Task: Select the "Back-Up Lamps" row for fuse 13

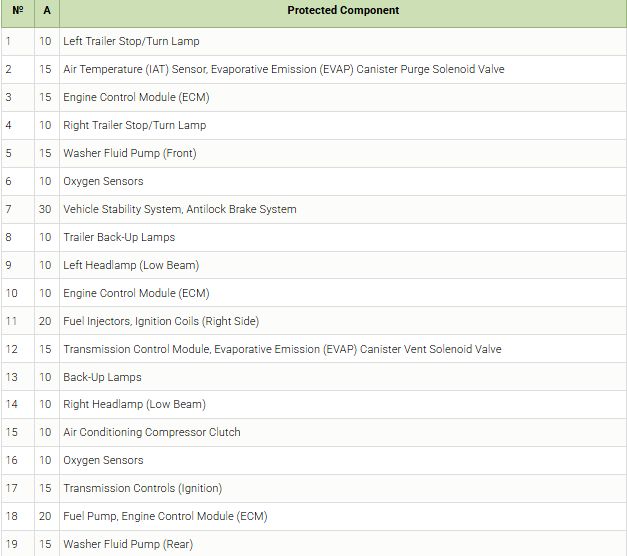Action: tap(102, 377)
